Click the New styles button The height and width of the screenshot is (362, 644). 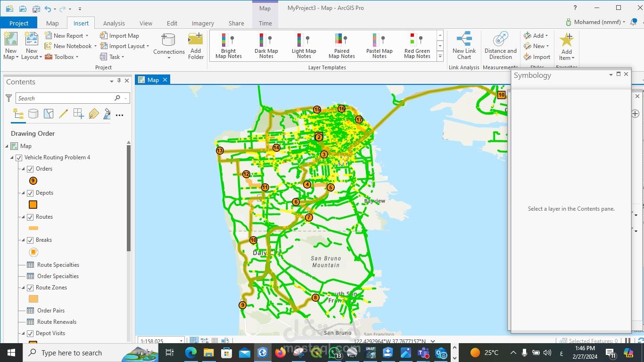point(537,46)
